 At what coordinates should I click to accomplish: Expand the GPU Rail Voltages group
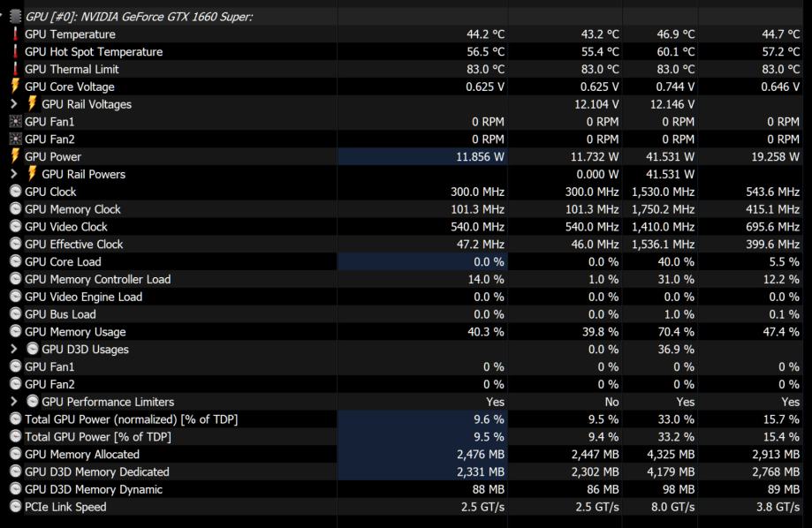pyautogui.click(x=13, y=104)
